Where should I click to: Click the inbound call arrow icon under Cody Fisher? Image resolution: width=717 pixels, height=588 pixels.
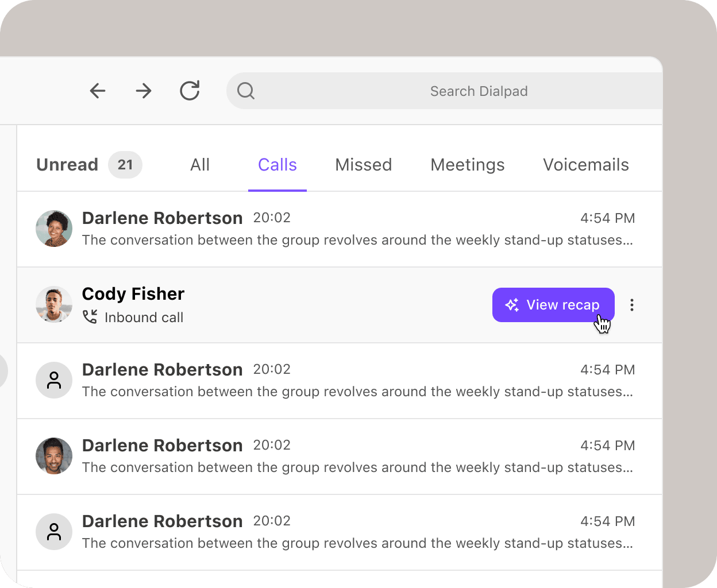(90, 316)
